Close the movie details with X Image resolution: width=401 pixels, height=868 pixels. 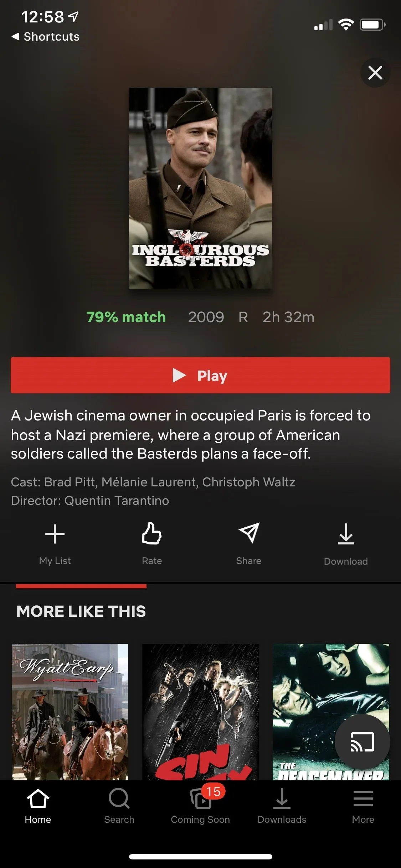pyautogui.click(x=375, y=73)
